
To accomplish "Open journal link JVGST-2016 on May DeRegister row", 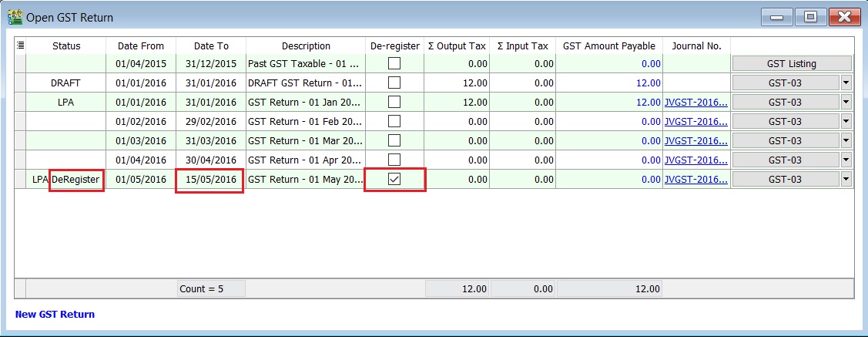I will coord(695,180).
